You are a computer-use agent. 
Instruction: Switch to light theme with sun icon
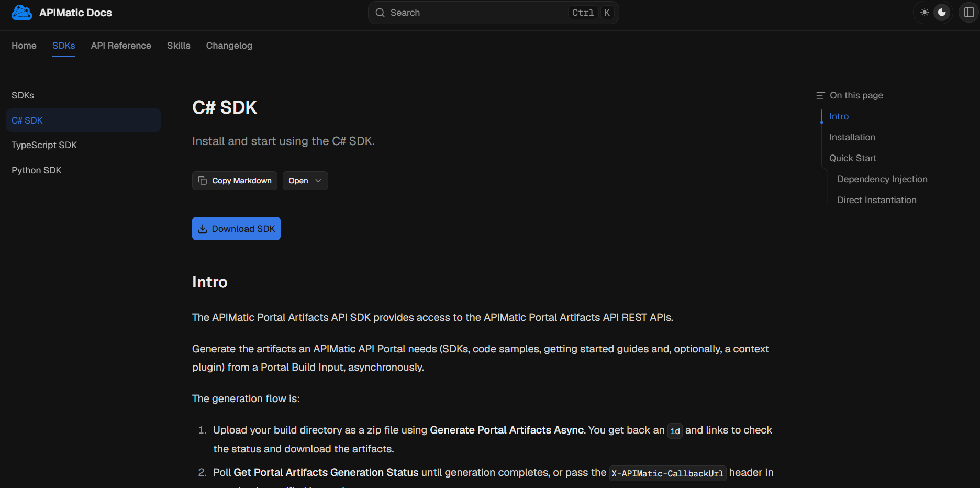[x=925, y=13]
